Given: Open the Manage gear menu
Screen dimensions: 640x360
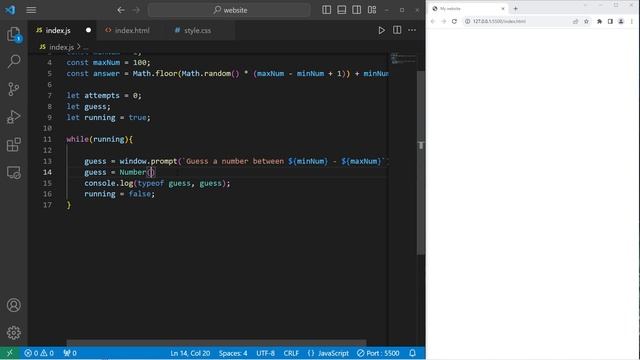Looking at the screenshot, I should [13, 333].
